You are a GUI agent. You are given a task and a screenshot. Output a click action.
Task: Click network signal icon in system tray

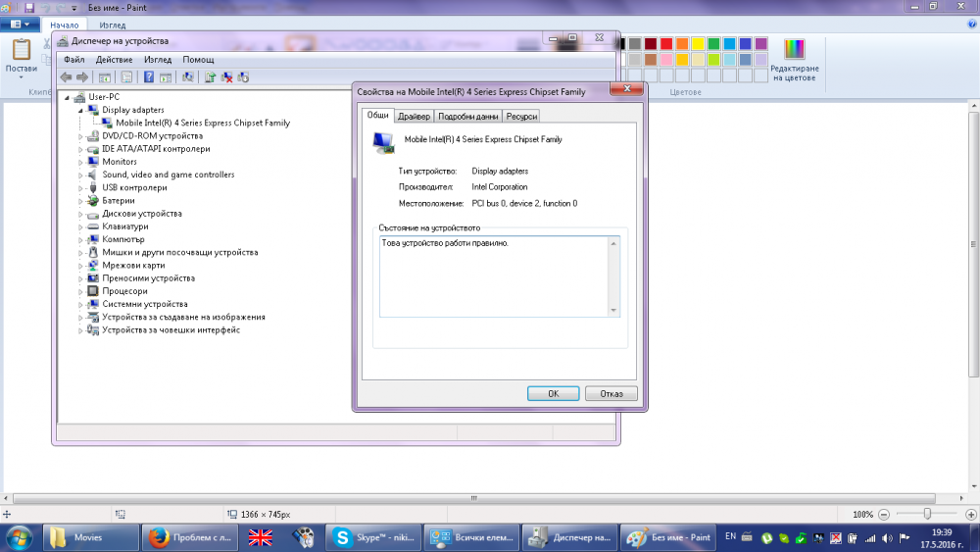click(x=870, y=537)
